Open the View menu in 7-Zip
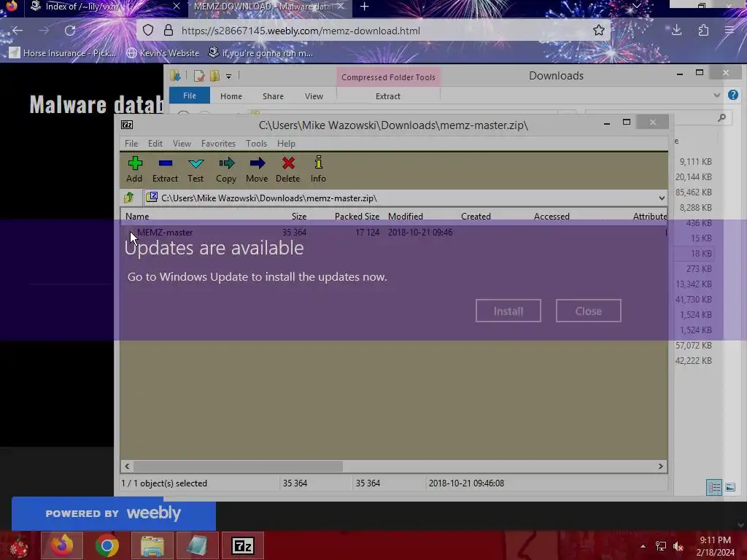Viewport: 747px width, 560px height. pyautogui.click(x=182, y=144)
